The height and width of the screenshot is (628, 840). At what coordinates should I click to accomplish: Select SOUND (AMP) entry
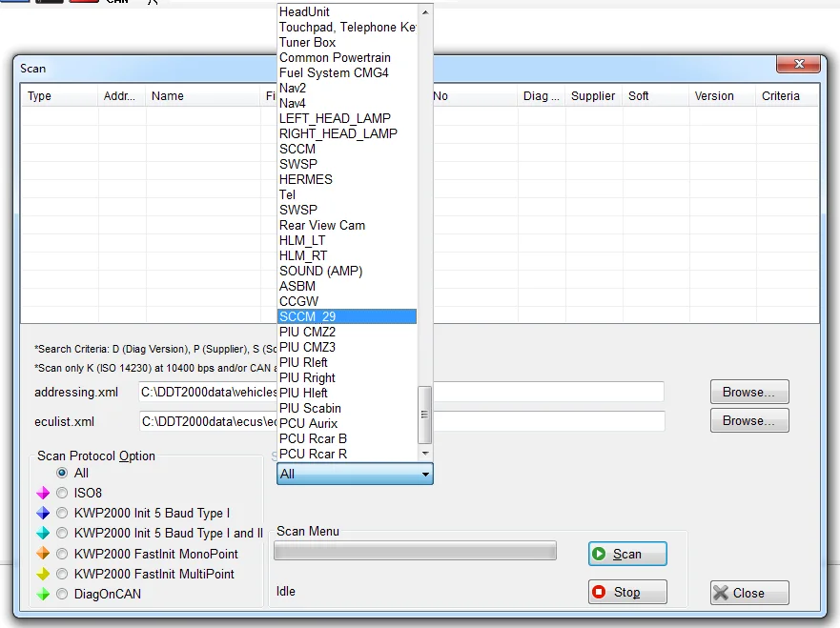pos(347,271)
